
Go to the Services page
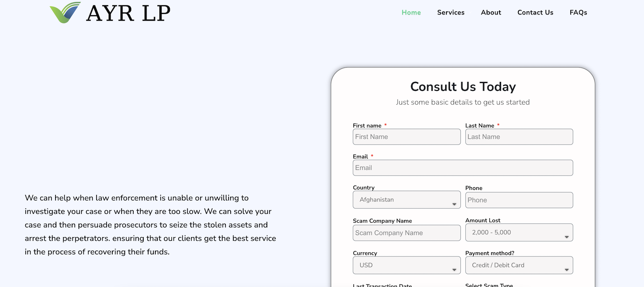coord(451,12)
